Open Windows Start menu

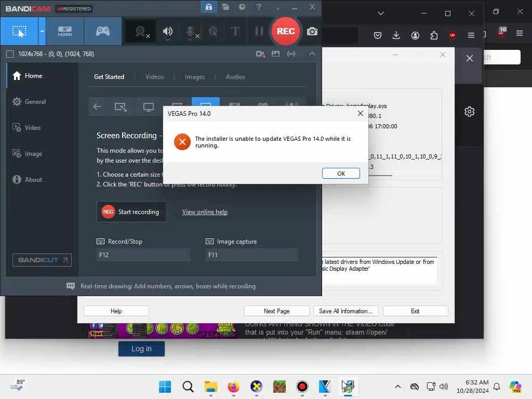(165, 387)
